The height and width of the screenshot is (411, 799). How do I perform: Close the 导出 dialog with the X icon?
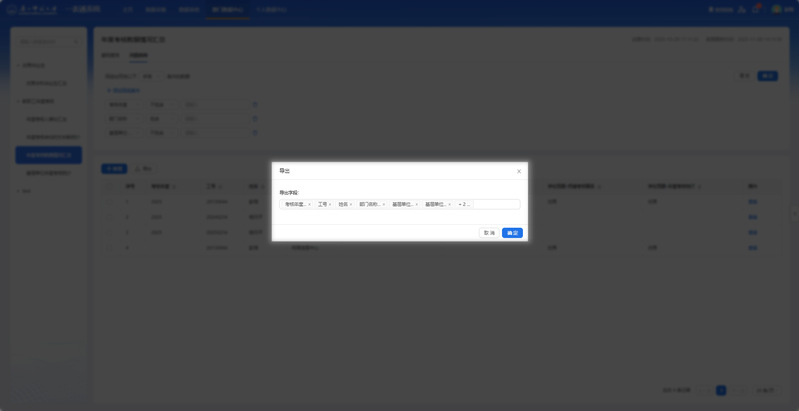518,171
